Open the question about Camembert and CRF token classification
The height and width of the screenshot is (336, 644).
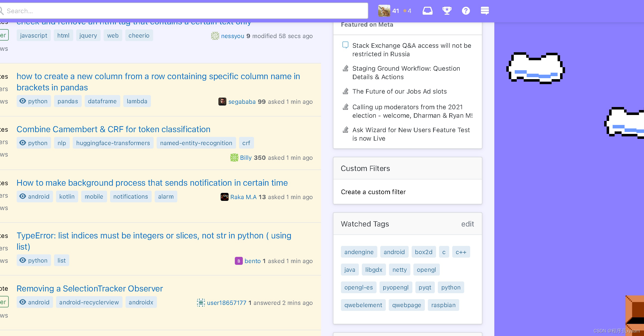click(x=113, y=129)
